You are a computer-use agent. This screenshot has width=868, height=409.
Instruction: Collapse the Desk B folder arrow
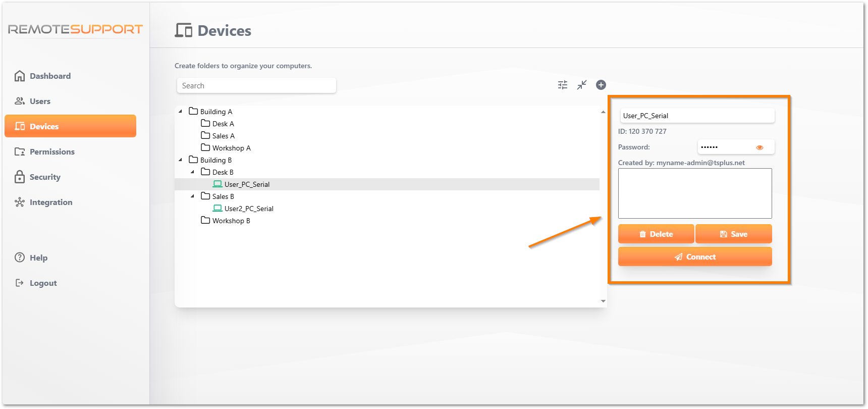coord(193,172)
